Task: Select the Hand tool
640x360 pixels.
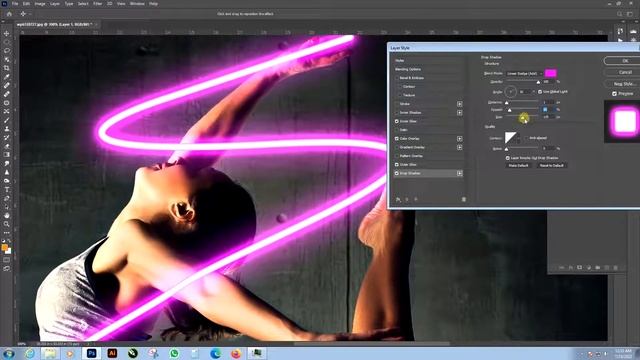Action: click(x=7, y=215)
